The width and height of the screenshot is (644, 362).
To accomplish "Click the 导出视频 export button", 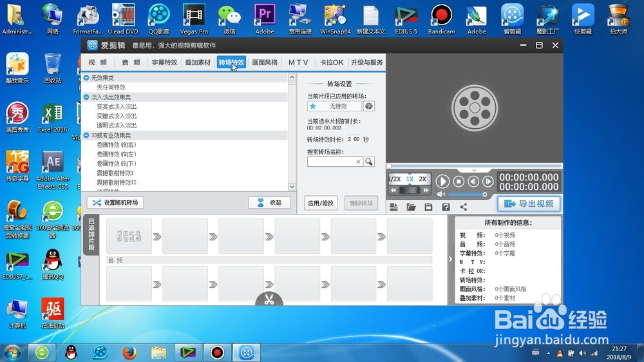I will pyautogui.click(x=529, y=204).
